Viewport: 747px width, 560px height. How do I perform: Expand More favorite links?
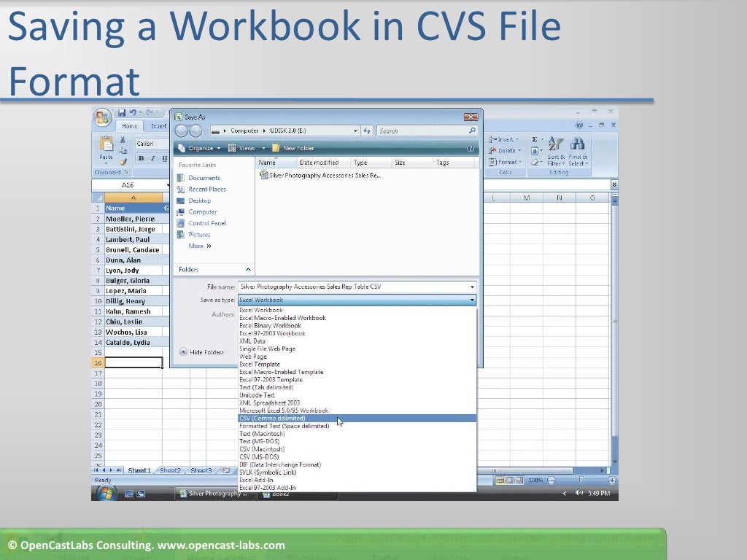(200, 246)
